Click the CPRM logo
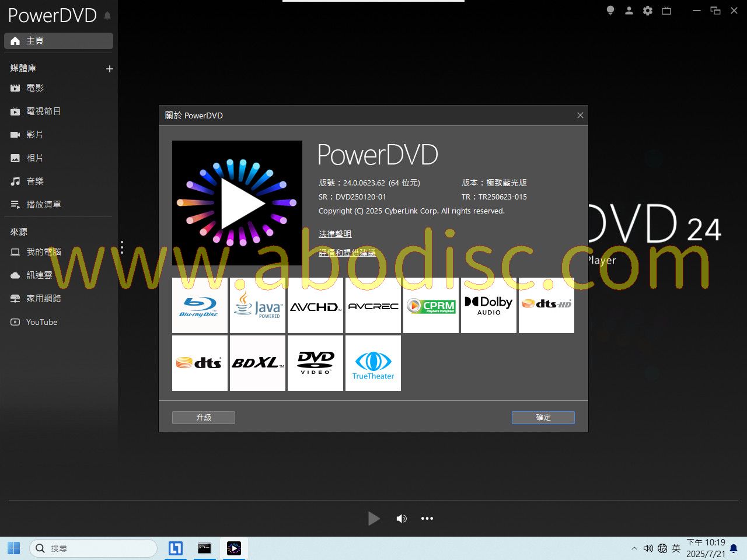The image size is (747, 560). (x=431, y=306)
